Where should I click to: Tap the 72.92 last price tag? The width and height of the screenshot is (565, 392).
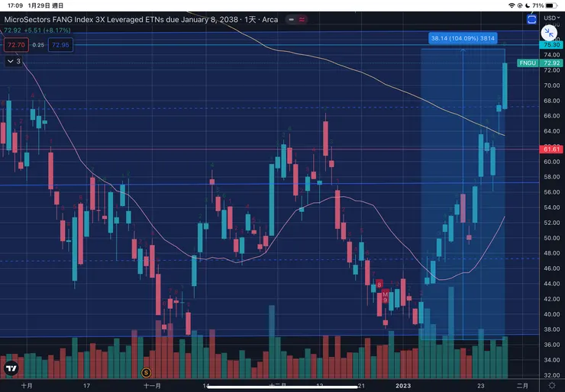[551, 63]
